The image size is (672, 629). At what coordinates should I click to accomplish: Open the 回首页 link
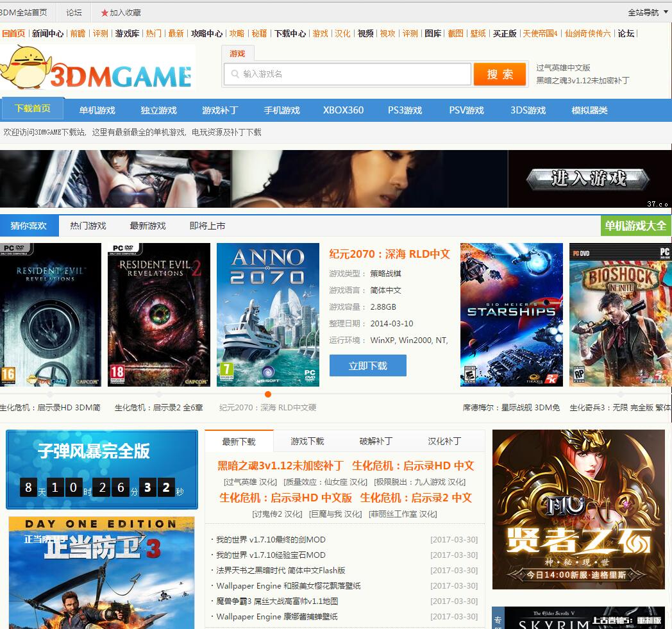13,33
